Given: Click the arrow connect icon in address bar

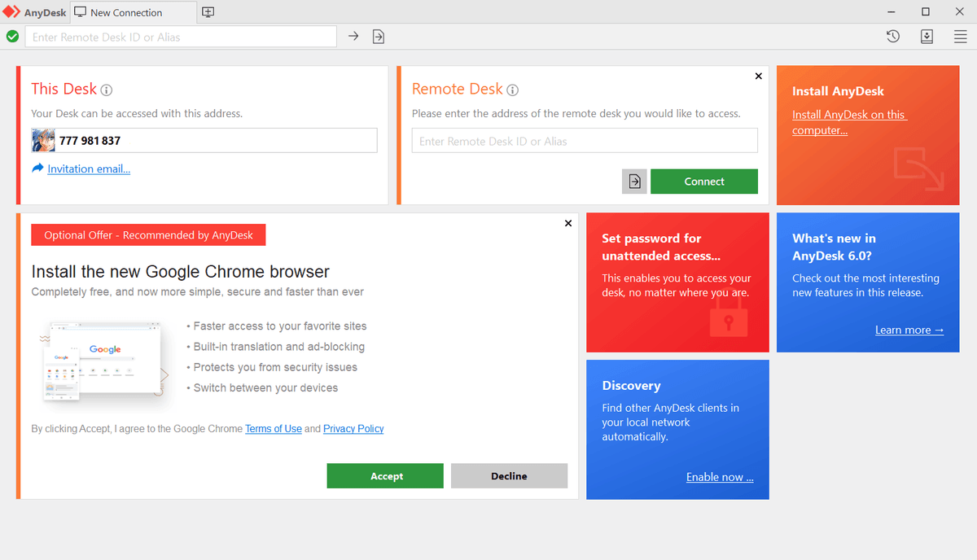Looking at the screenshot, I should [353, 37].
